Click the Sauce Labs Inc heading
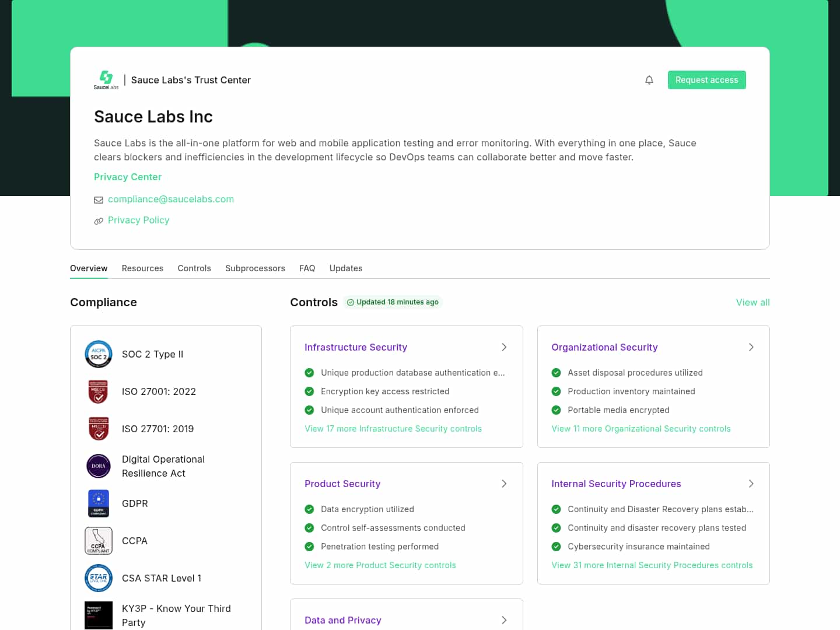840x630 pixels. click(x=153, y=117)
